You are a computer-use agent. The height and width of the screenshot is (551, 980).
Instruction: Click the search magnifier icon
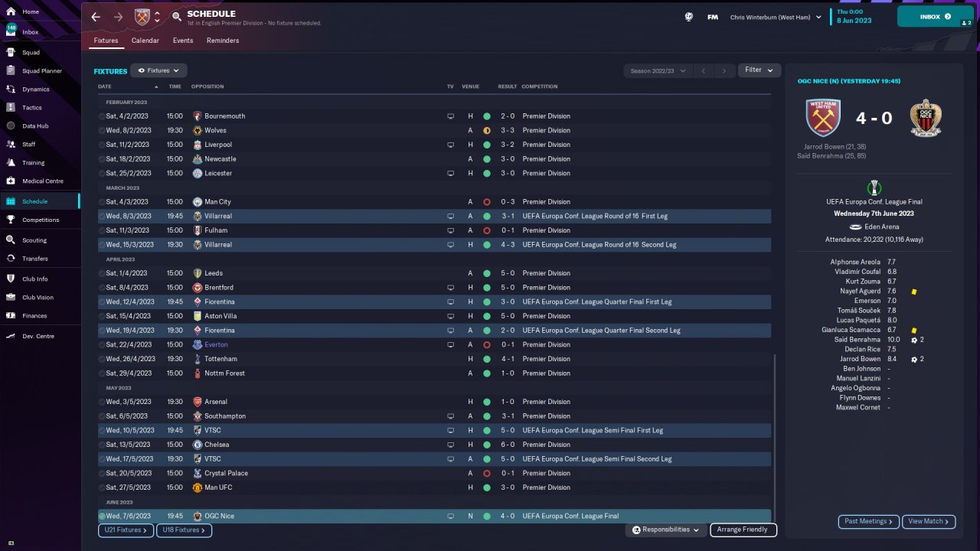(x=177, y=17)
